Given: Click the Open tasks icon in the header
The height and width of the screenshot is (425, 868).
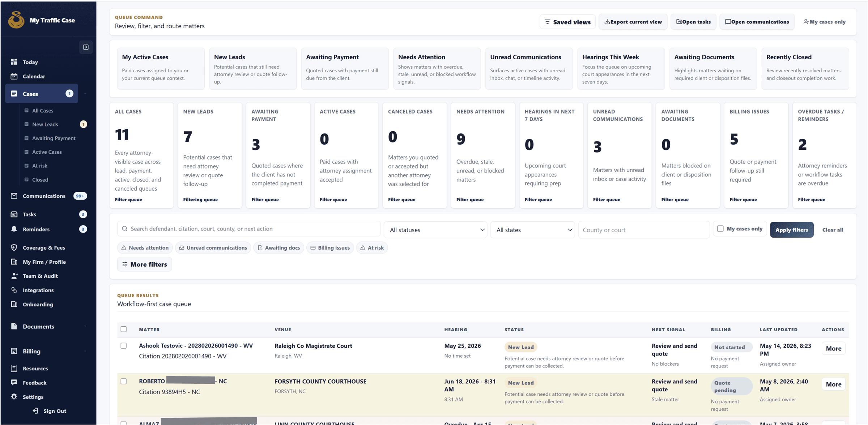Looking at the screenshot, I should pos(679,22).
